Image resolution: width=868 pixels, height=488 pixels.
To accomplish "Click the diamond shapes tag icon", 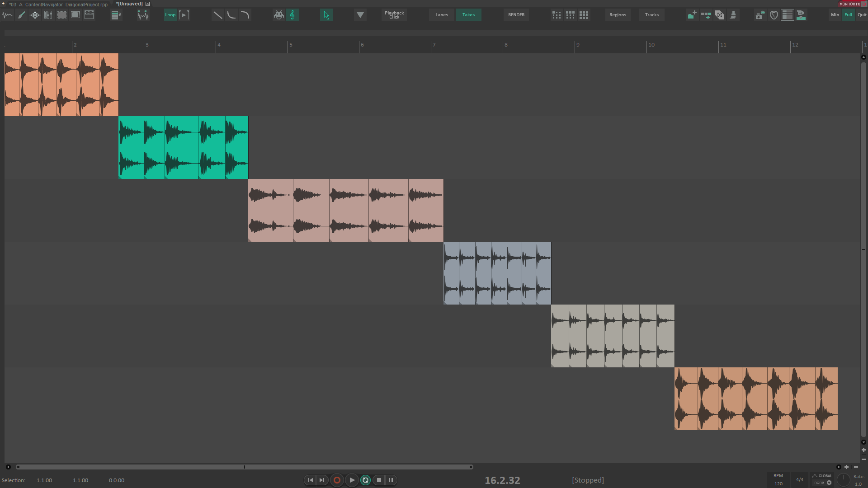I will tap(719, 15).
